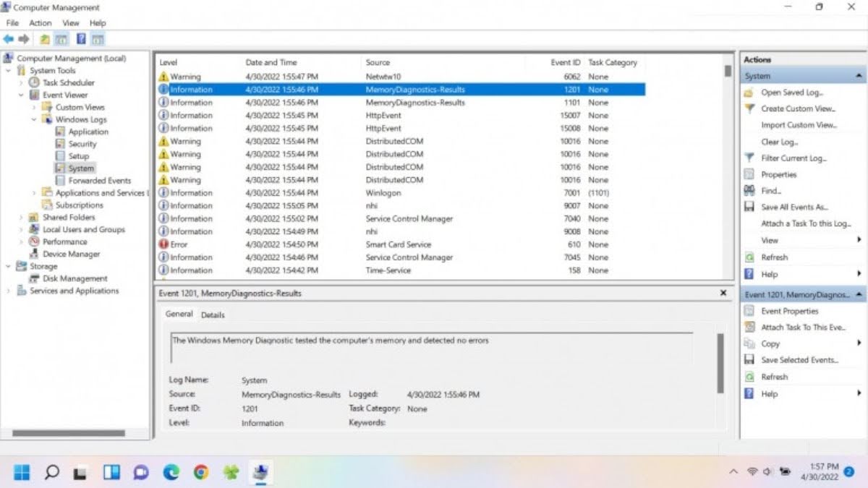Sort by the Source column header

[x=378, y=62]
